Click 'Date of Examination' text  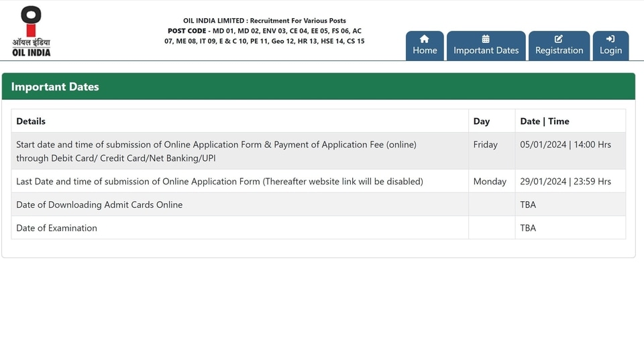[x=56, y=228]
